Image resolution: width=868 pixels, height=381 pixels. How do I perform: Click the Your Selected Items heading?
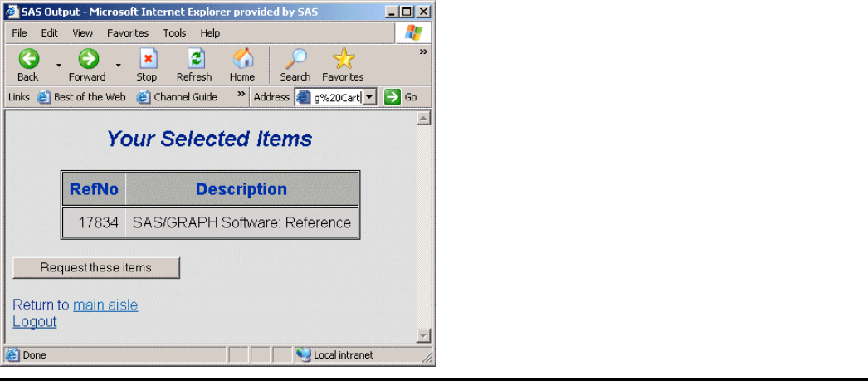[209, 139]
